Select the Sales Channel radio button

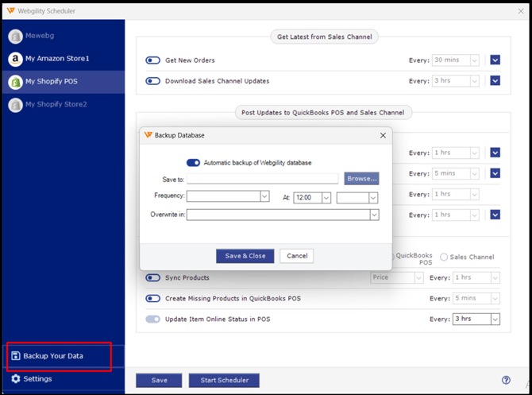tap(444, 257)
